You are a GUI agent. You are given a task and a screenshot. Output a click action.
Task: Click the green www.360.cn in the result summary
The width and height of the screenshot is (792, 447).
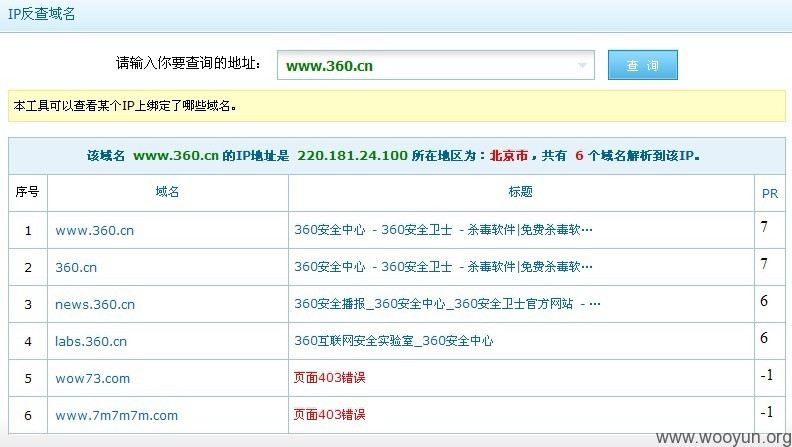click(176, 155)
